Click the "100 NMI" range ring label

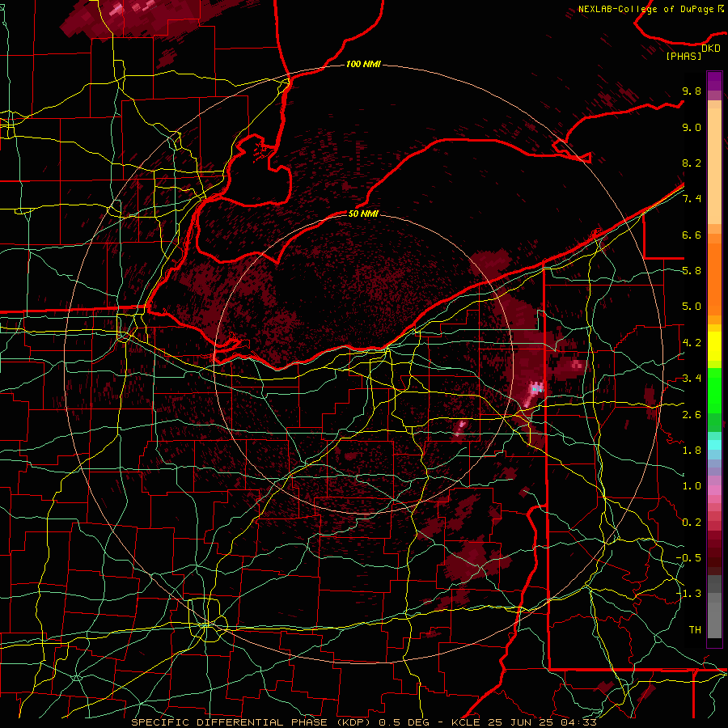point(363,64)
